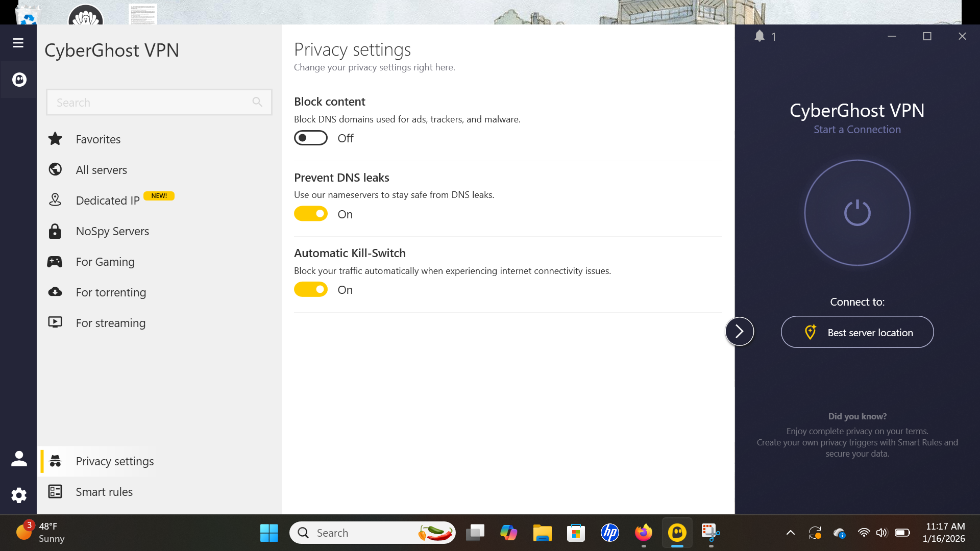Open the settings gear icon
Viewport: 980px width, 551px height.
[x=19, y=495]
